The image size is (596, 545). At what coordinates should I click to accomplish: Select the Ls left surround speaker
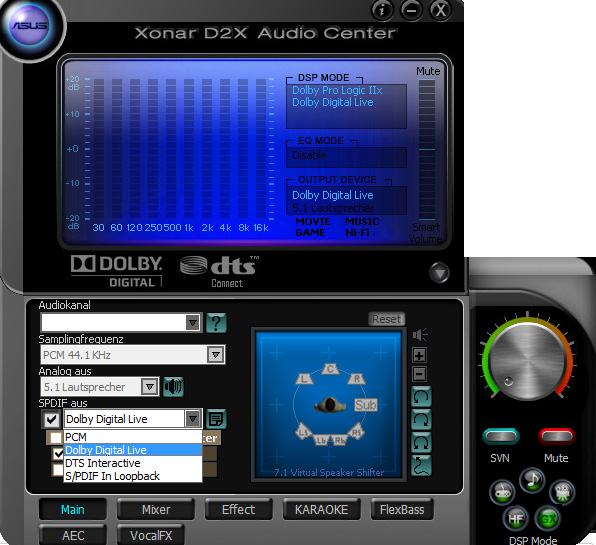(304, 432)
